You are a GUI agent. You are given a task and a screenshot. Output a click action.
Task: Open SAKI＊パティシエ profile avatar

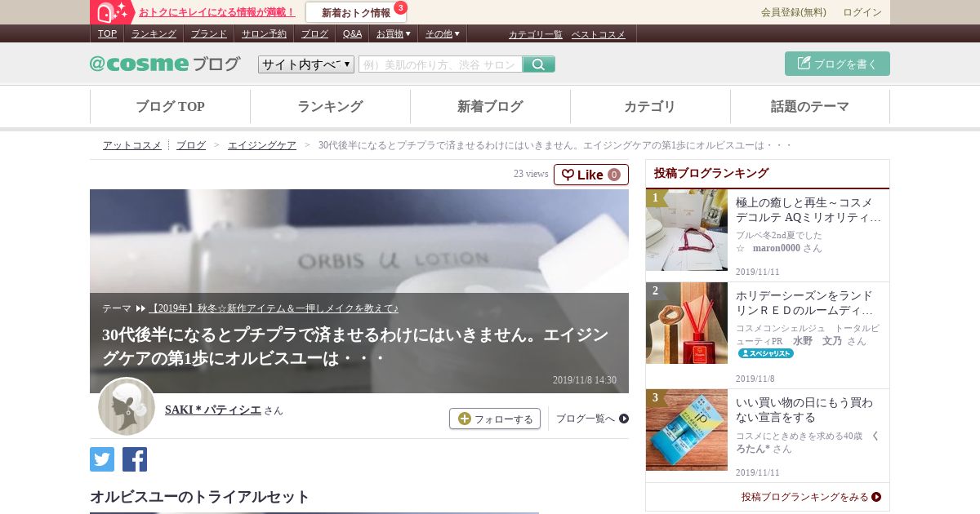(x=127, y=406)
